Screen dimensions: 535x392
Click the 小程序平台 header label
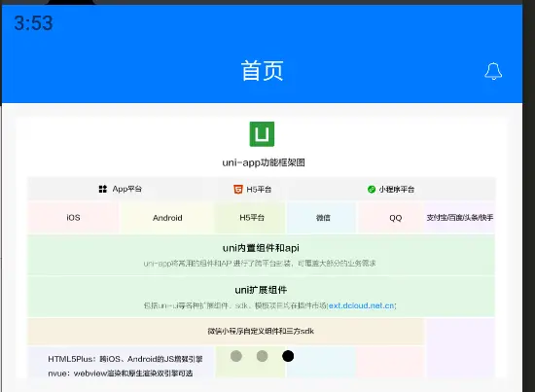(396, 190)
